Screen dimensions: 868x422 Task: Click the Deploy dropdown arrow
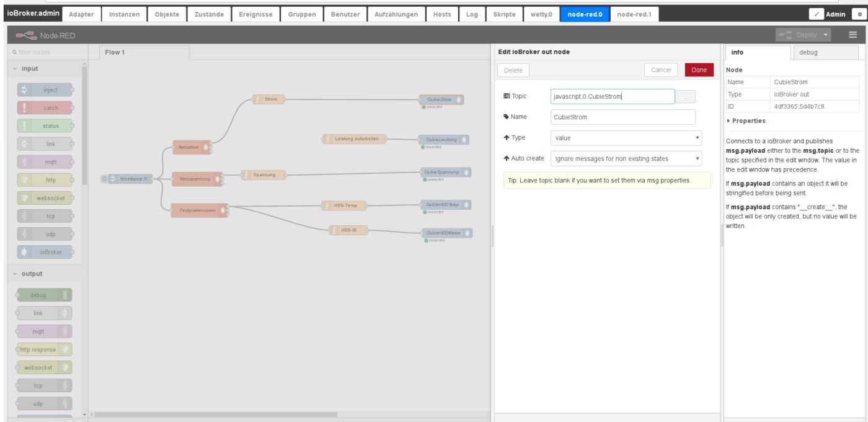[x=826, y=35]
